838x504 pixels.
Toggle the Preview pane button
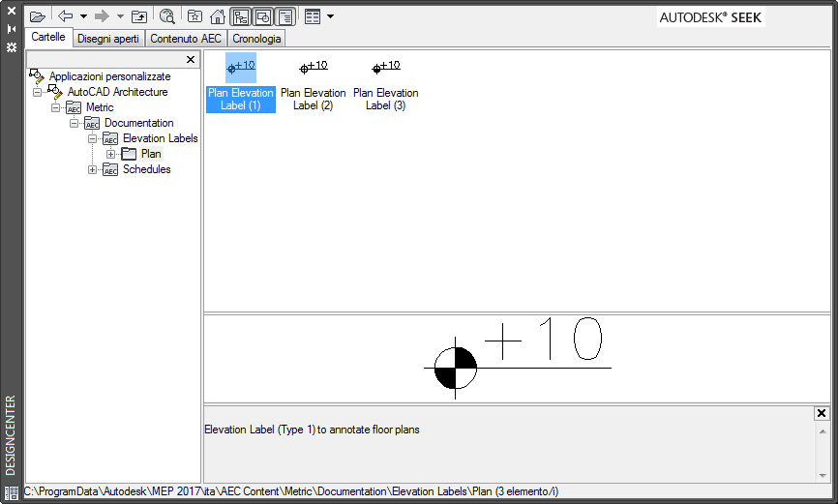pos(263,17)
